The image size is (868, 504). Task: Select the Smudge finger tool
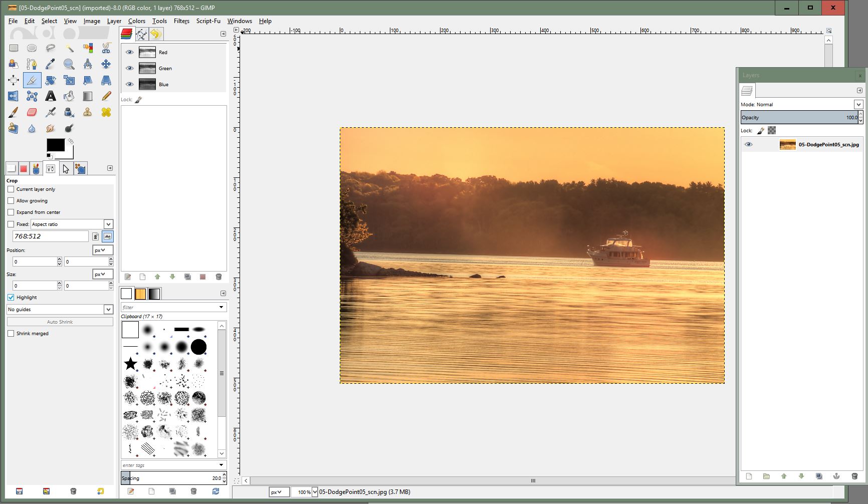click(x=51, y=128)
